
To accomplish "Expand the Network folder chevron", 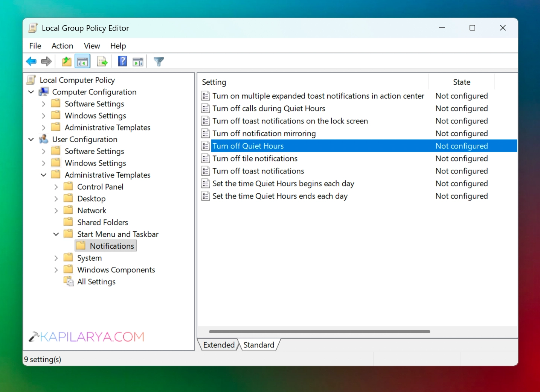I will [x=56, y=210].
